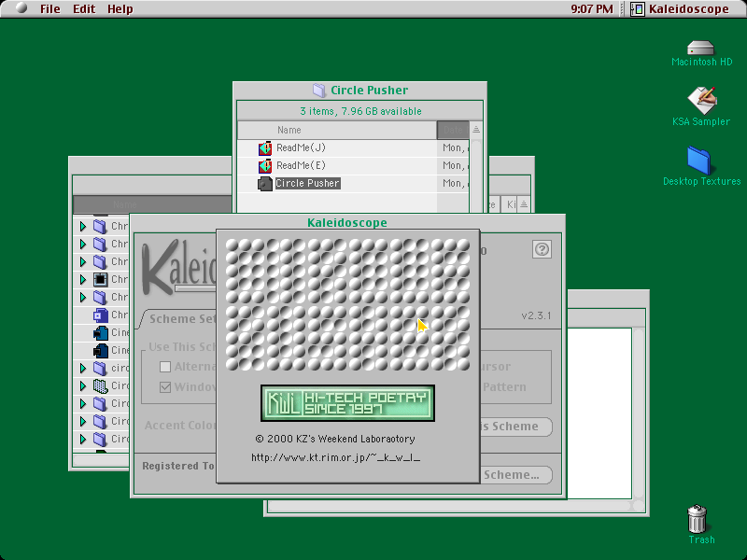Switch to the Scheme Set tab
747x560 pixels.
pos(181,319)
